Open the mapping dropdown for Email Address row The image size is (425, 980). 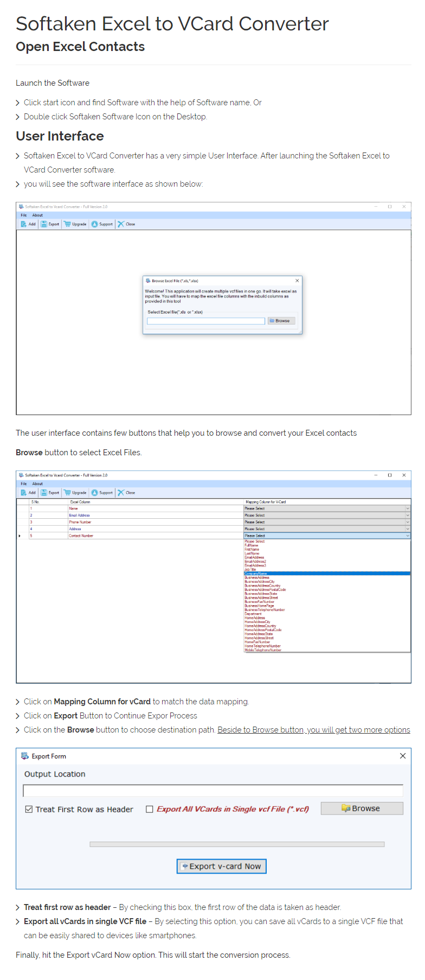(408, 516)
